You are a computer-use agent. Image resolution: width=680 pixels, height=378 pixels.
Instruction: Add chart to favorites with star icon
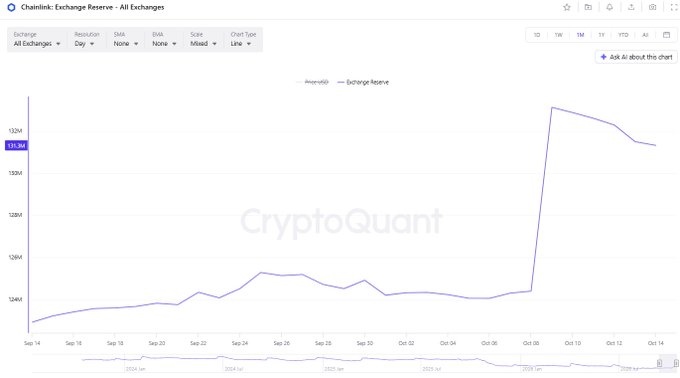(x=567, y=7)
